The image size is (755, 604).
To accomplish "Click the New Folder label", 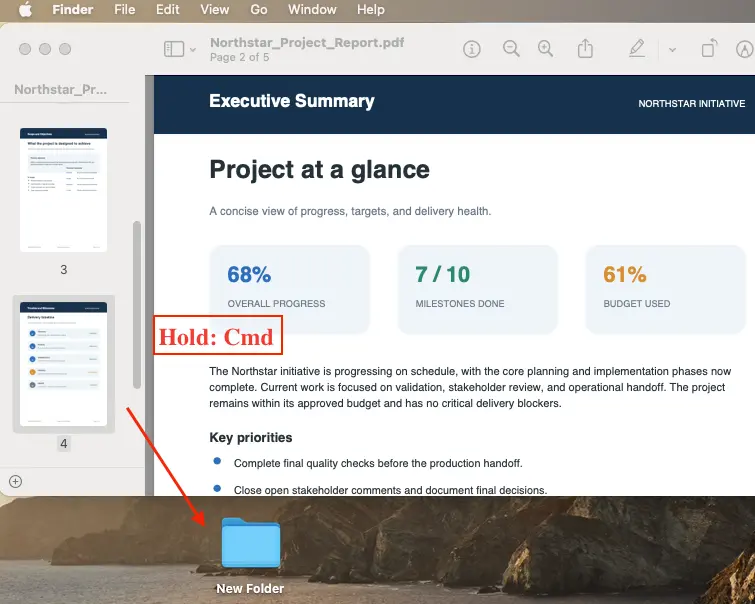I will click(x=250, y=589).
